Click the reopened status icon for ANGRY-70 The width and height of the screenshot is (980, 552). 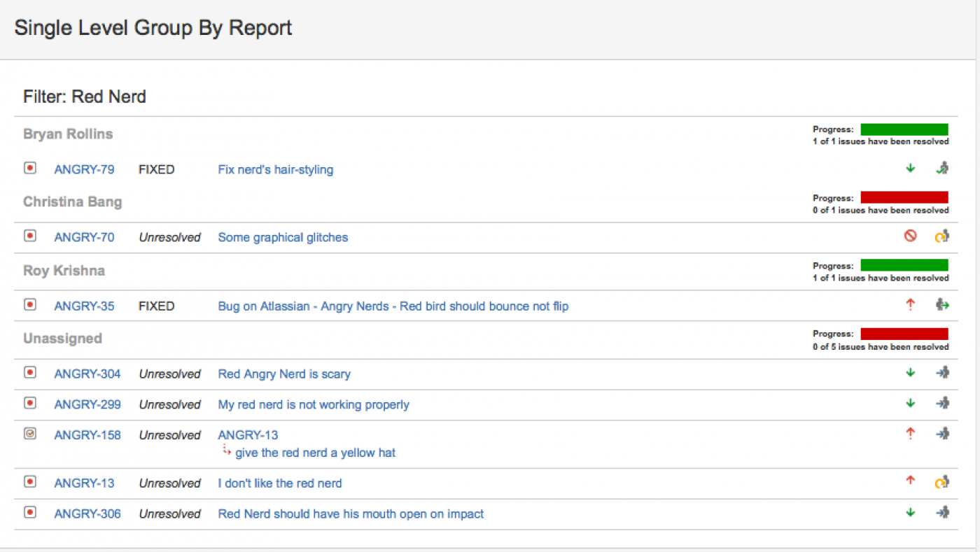[942, 236]
